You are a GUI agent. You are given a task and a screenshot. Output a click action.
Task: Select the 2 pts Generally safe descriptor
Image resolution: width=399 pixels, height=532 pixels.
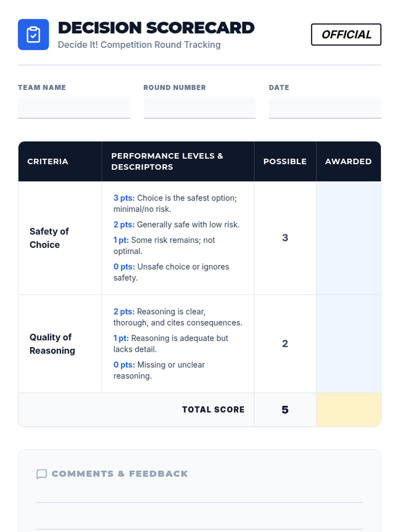point(176,225)
